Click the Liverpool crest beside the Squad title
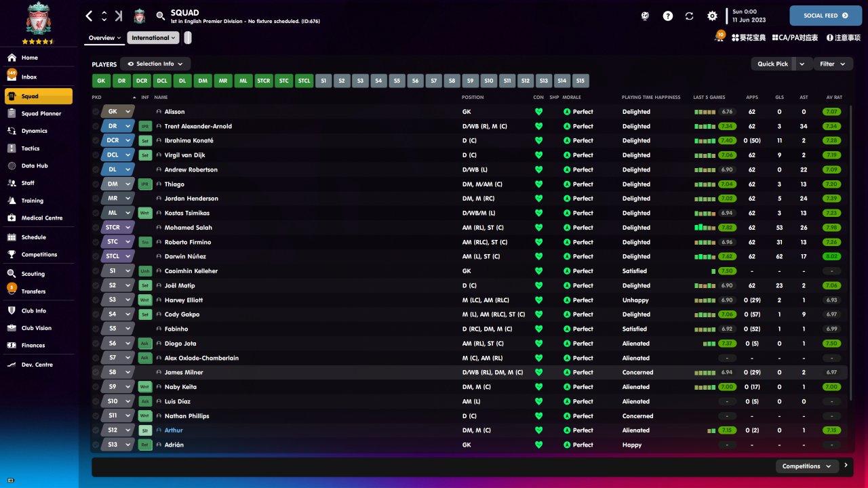868x488 pixels. click(139, 16)
